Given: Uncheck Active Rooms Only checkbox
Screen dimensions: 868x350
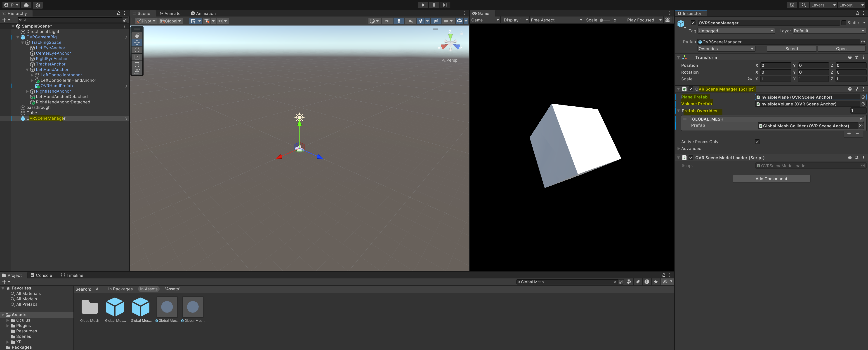Looking at the screenshot, I should [x=757, y=142].
